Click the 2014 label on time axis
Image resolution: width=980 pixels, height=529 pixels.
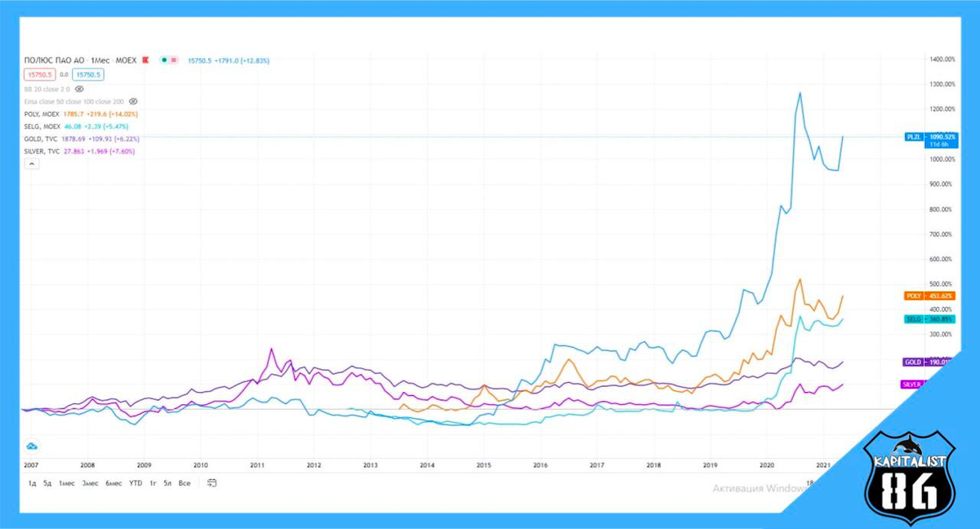(426, 465)
